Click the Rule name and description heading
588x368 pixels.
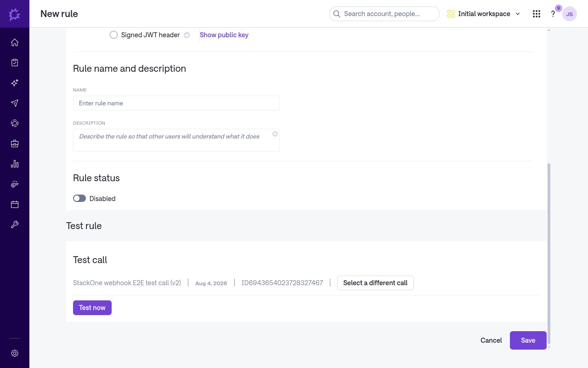(x=130, y=69)
